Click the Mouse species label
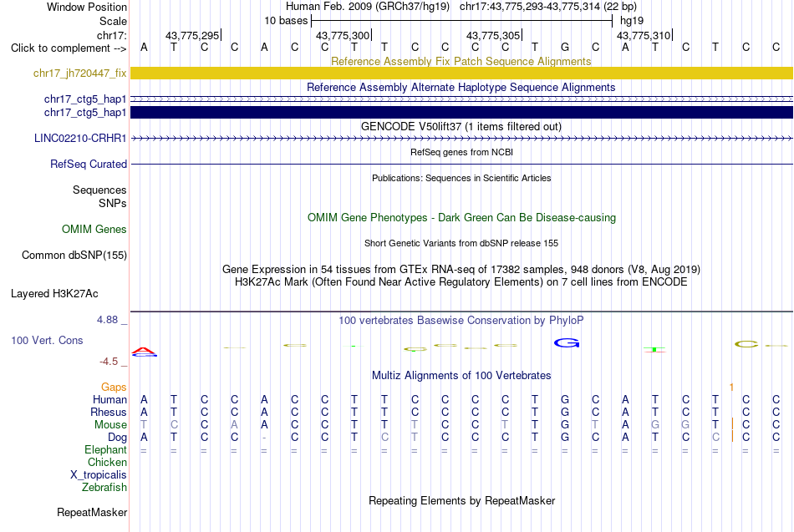The width and height of the screenshot is (794, 532). pos(111,425)
